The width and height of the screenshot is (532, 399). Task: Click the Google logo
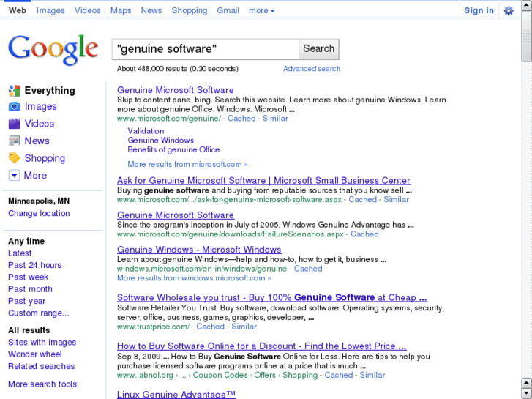(53, 50)
